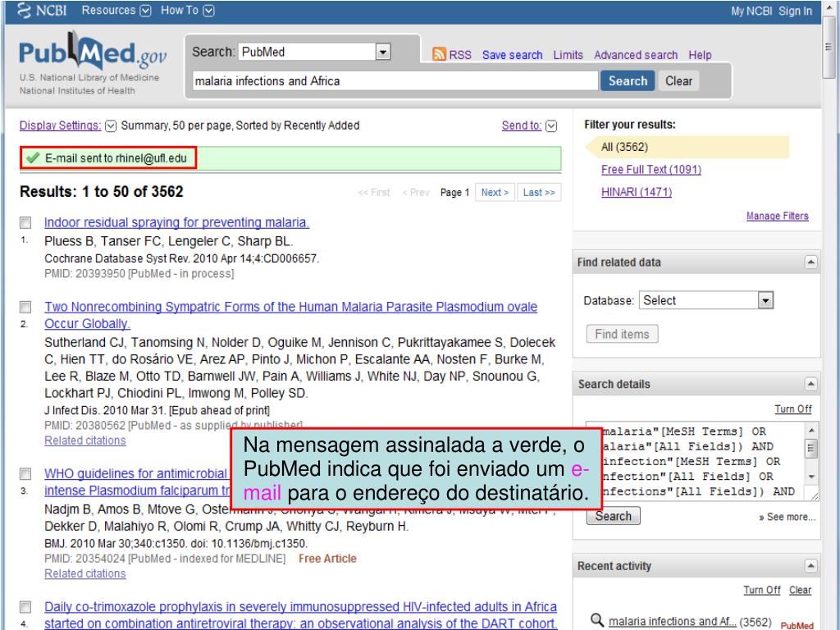Click See more in Search details
This screenshot has height=630, width=840.
click(x=787, y=517)
